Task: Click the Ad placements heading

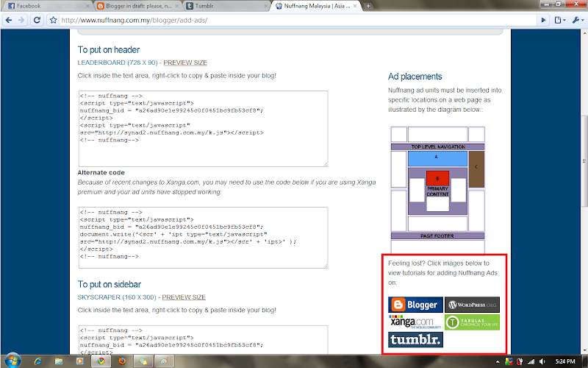Action: coord(415,77)
